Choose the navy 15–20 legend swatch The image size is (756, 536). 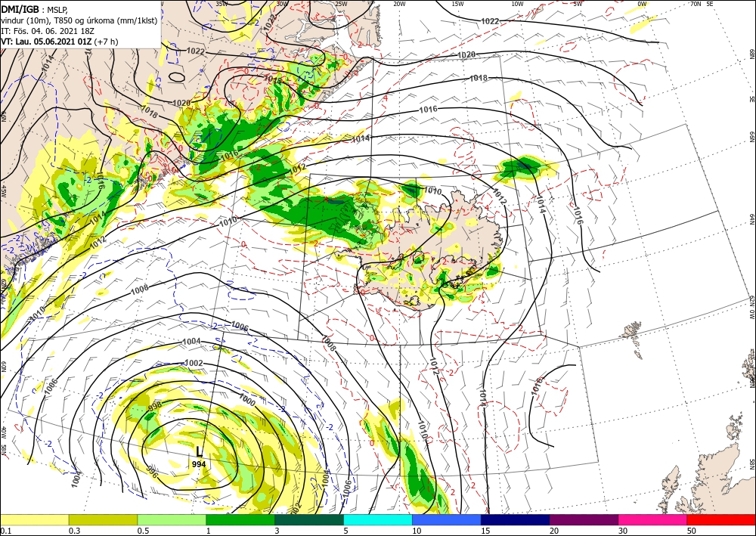tap(516, 519)
